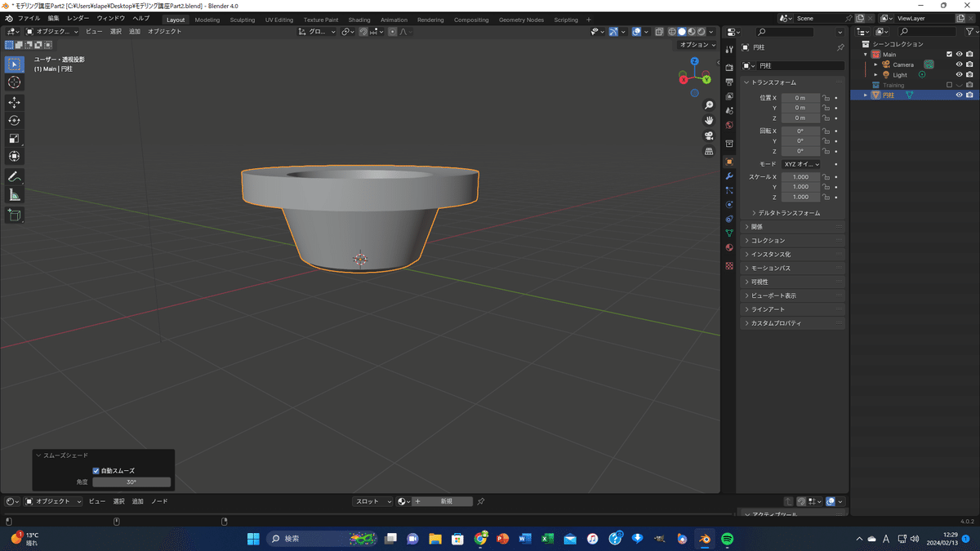Hide the Camera object in outliner
The image size is (980, 551).
[959, 64]
